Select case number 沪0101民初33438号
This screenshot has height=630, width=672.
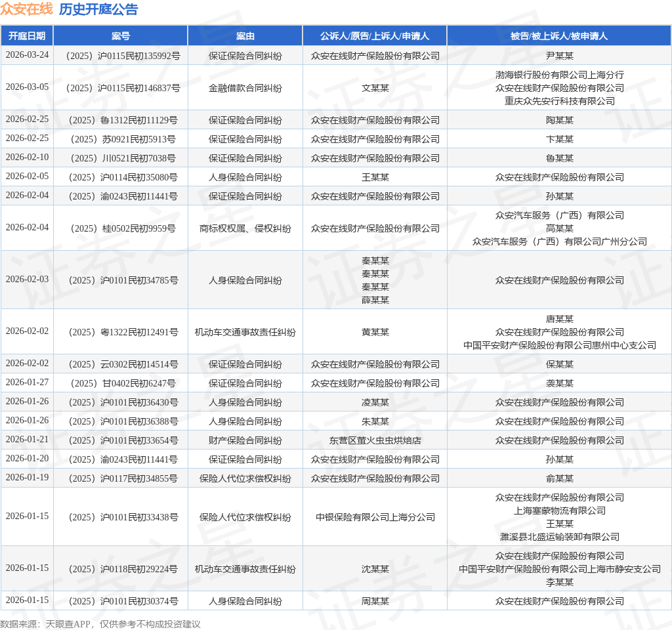tap(123, 517)
